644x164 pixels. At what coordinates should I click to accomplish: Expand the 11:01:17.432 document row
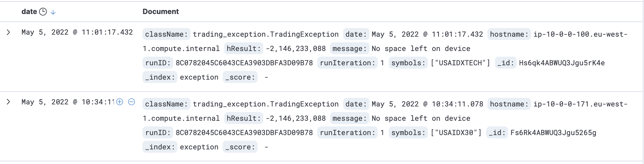pyautogui.click(x=8, y=32)
